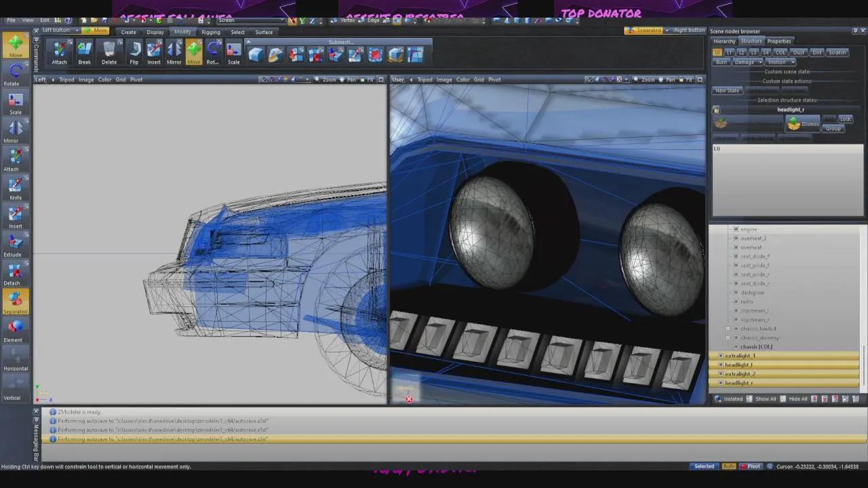
Task: Click Color in the Left viewport header
Action: click(x=104, y=80)
